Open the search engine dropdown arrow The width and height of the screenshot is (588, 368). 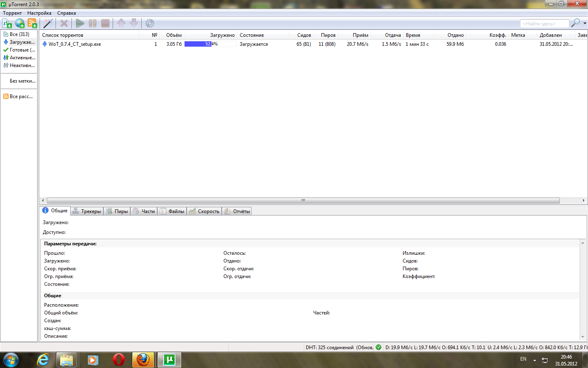point(585,23)
